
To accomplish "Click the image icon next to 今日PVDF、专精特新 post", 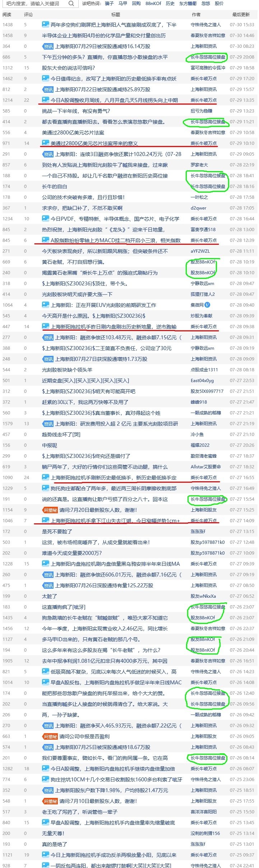I will pos(46,219).
